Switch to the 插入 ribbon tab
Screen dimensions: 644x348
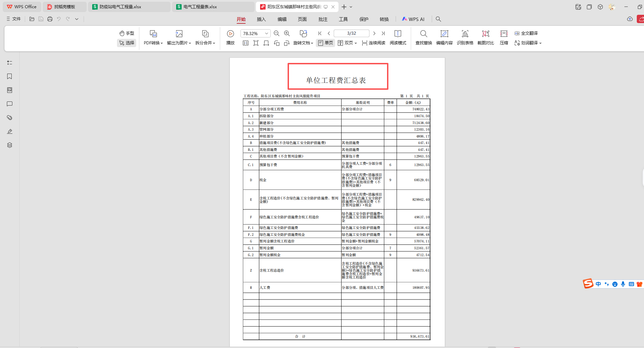point(261,19)
